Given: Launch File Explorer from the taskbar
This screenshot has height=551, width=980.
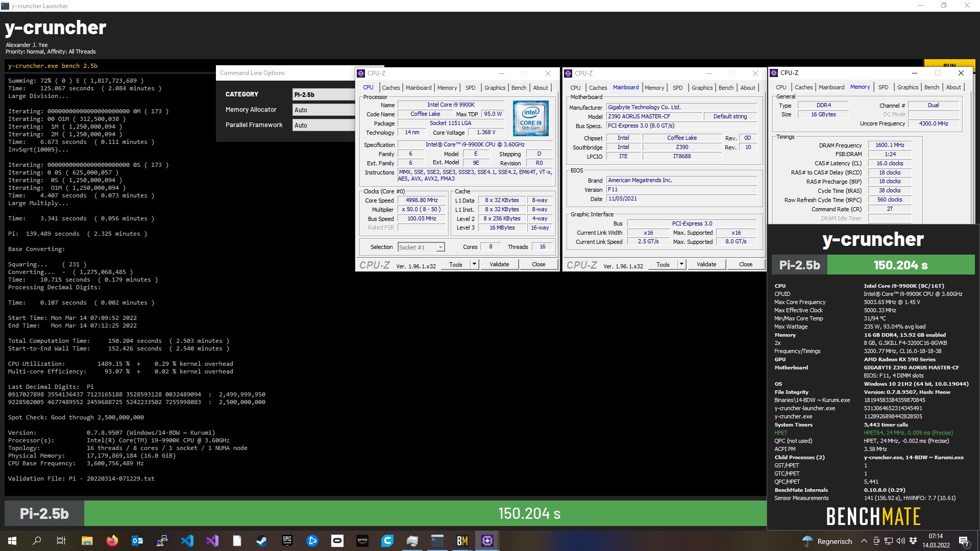Looking at the screenshot, I should (87, 541).
